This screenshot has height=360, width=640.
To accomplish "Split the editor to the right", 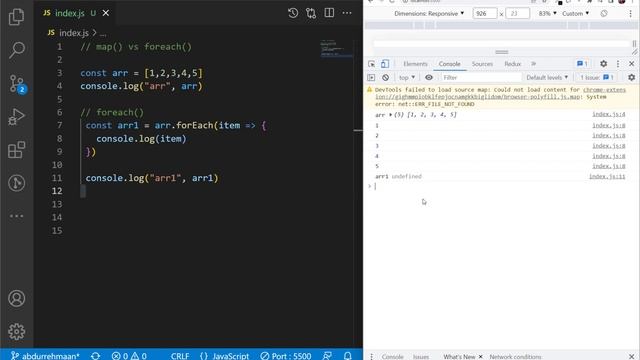I will [x=329, y=13].
